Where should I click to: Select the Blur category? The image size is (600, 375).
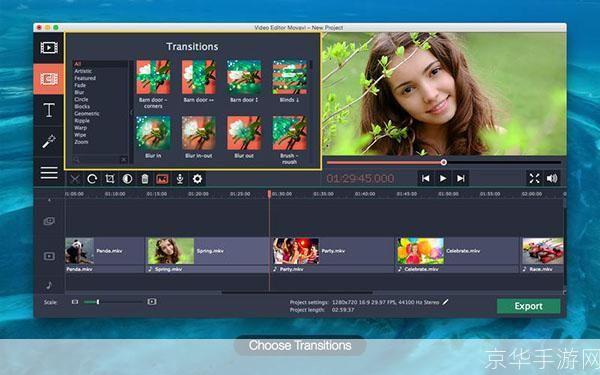(x=79, y=92)
